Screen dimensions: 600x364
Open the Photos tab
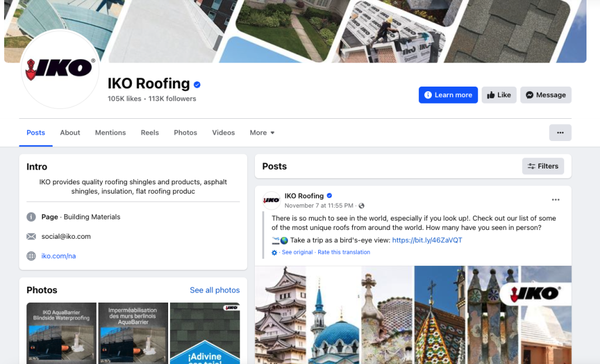[x=185, y=133]
